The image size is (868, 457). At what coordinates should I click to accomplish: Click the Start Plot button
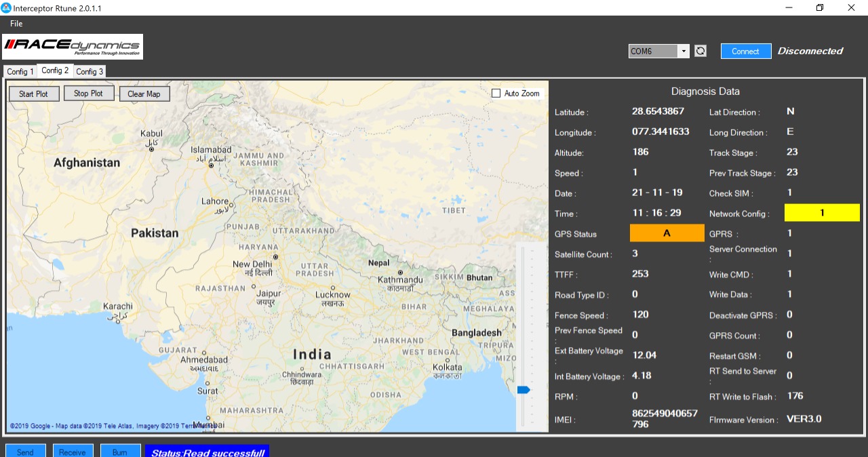point(34,94)
